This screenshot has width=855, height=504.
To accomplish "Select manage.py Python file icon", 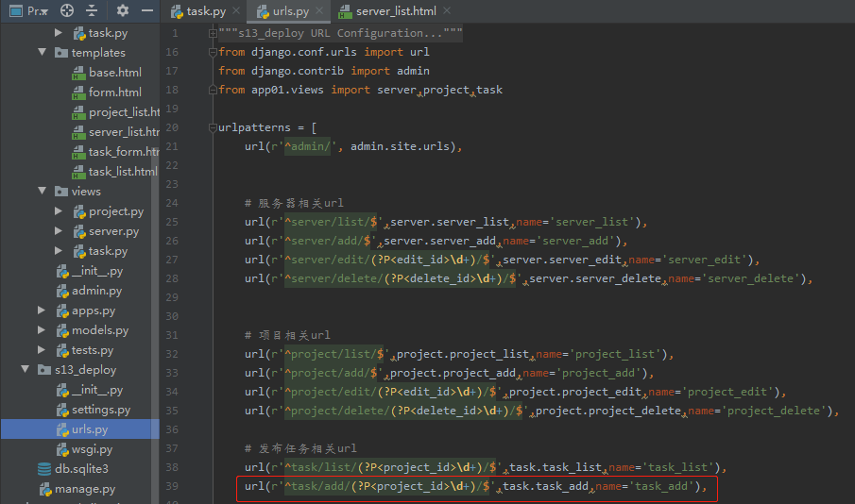I will pos(45,489).
